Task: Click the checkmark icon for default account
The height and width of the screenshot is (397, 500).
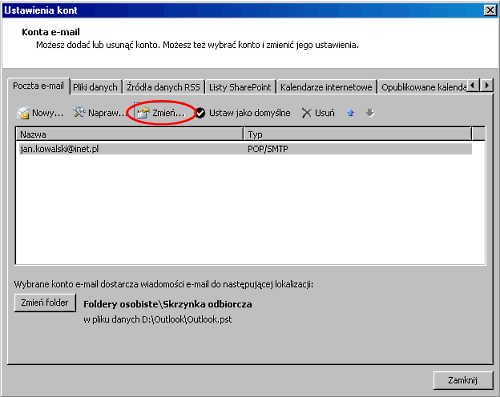Action: 200,113
